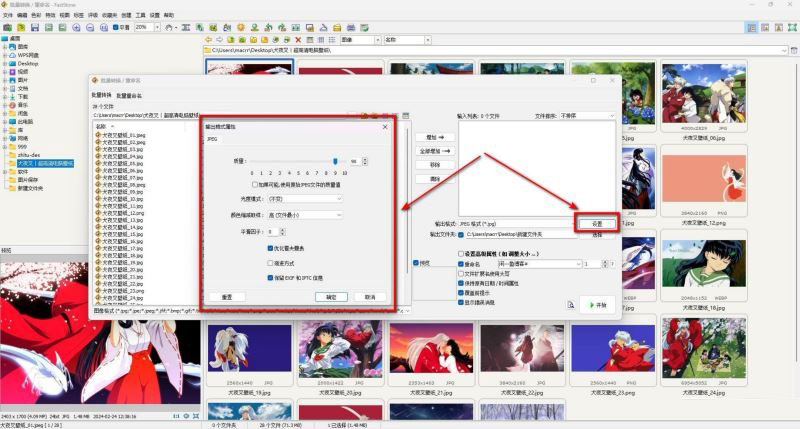
Task: Click the 取消 button in format dialog
Action: [x=370, y=297]
